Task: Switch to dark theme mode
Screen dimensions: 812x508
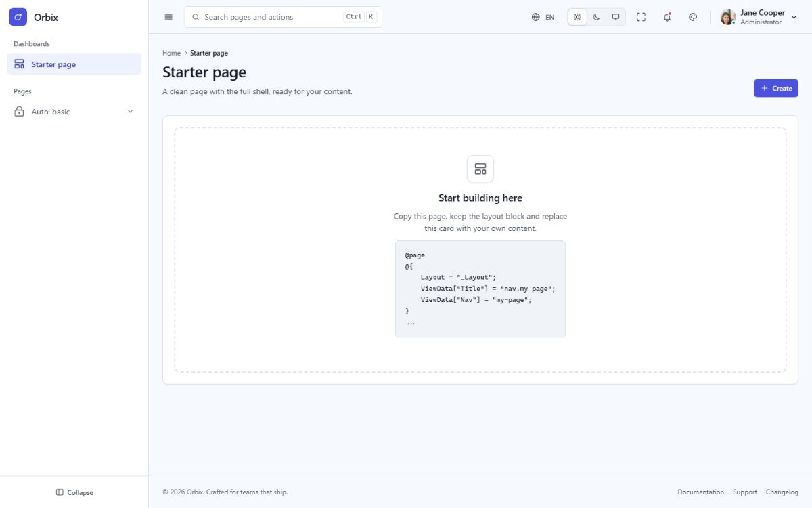Action: tap(597, 17)
